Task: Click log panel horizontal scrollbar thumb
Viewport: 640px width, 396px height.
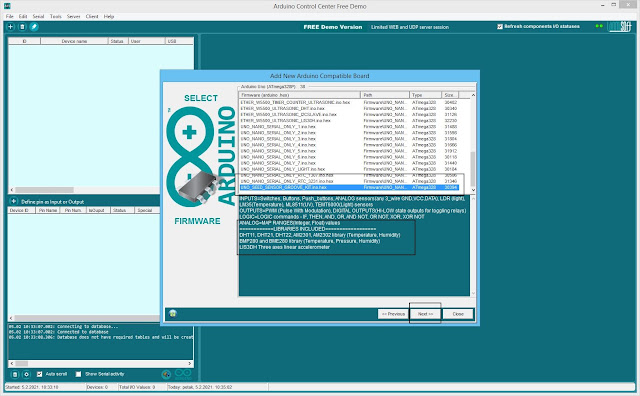Action: 22,363
